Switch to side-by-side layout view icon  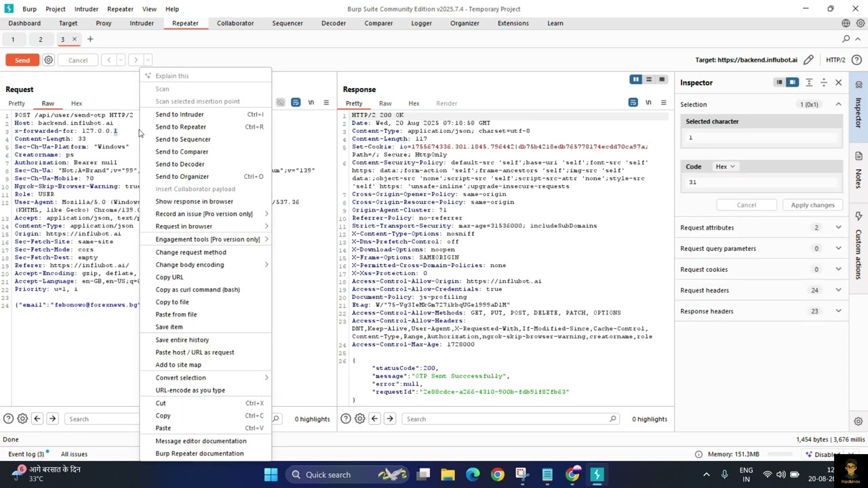click(635, 80)
